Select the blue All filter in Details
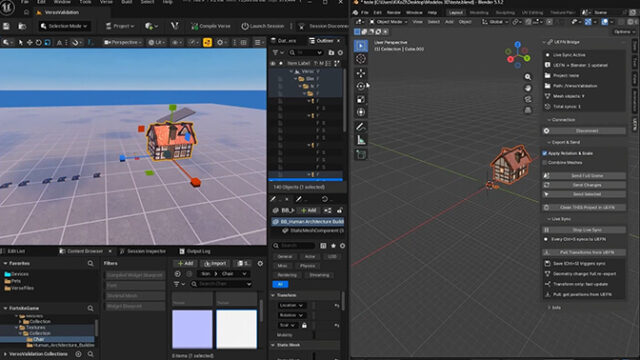The image size is (640, 360). 280,284
